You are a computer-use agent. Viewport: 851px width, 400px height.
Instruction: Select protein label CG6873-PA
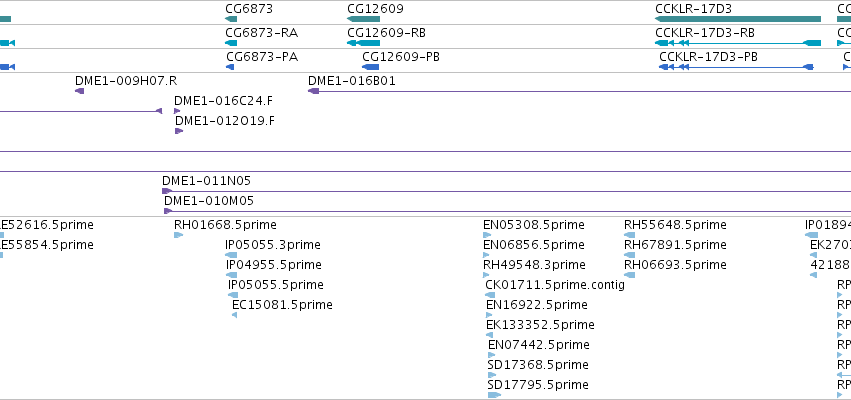click(262, 57)
